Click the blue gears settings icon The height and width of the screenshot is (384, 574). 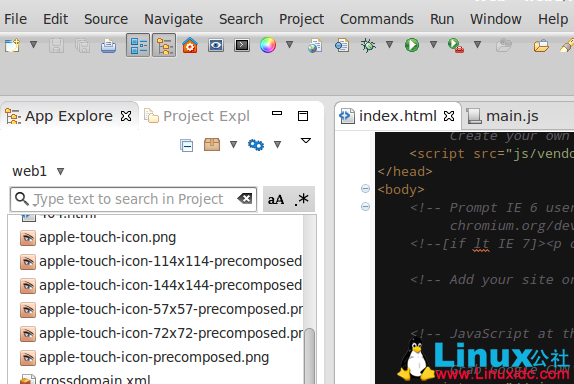point(256,145)
